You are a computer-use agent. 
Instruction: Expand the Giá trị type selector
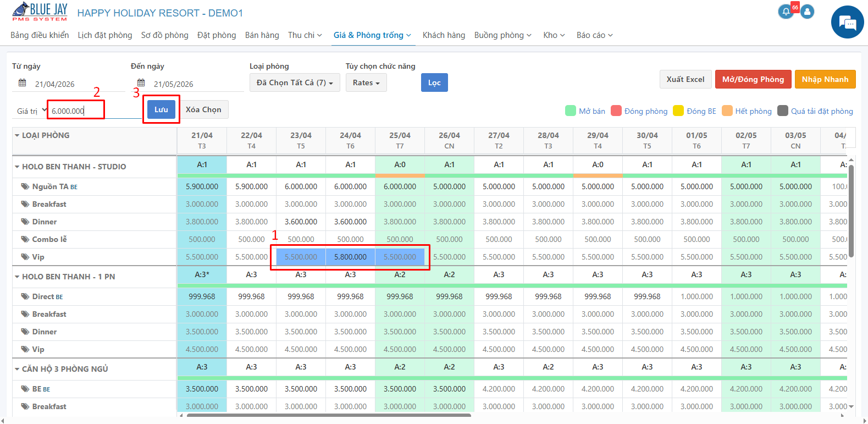click(x=30, y=111)
